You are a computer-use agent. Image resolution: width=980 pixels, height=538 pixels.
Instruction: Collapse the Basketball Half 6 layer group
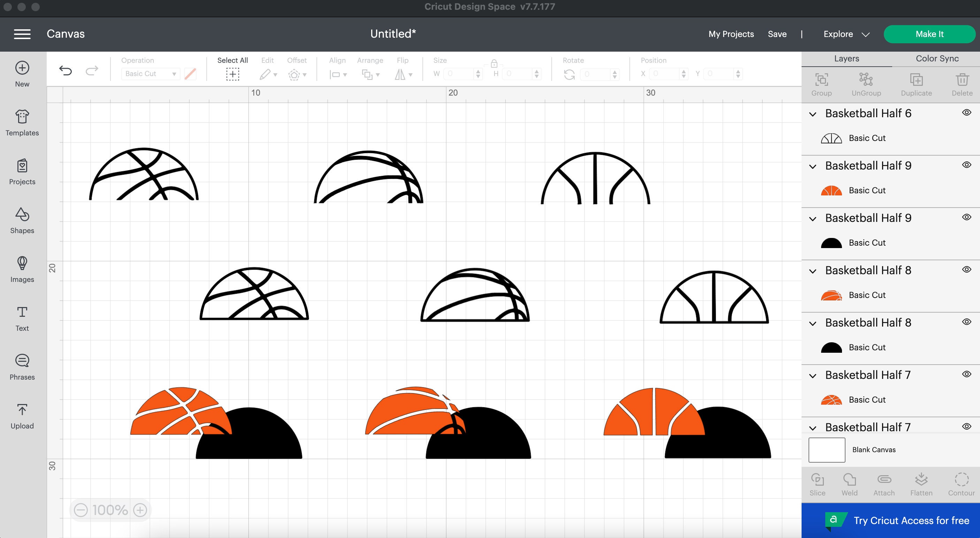813,114
